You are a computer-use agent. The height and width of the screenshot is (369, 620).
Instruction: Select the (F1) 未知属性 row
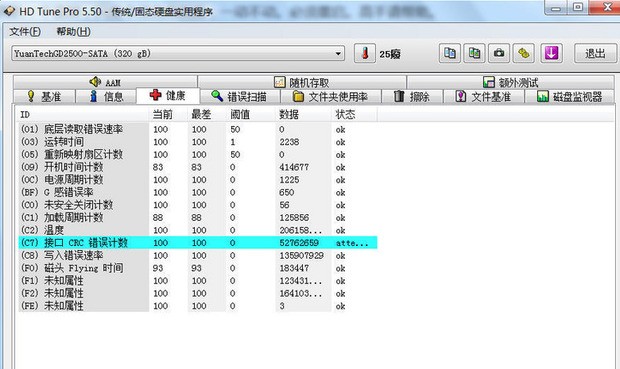(198, 281)
